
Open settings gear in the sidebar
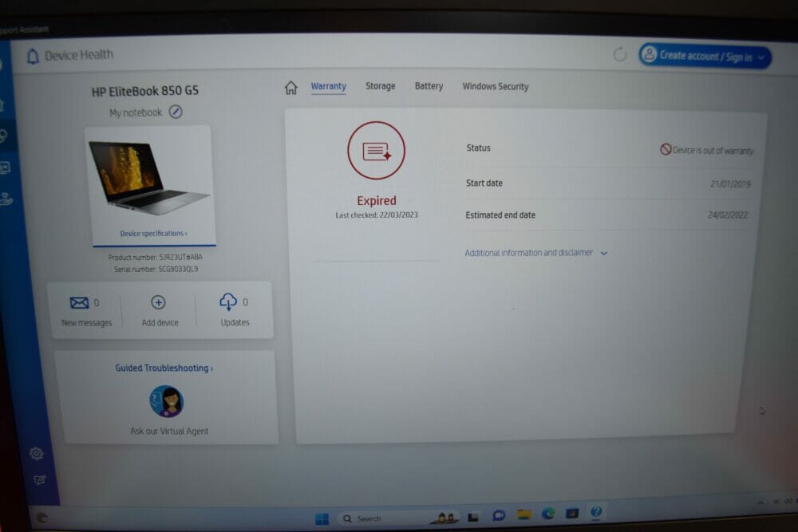[x=36, y=454]
